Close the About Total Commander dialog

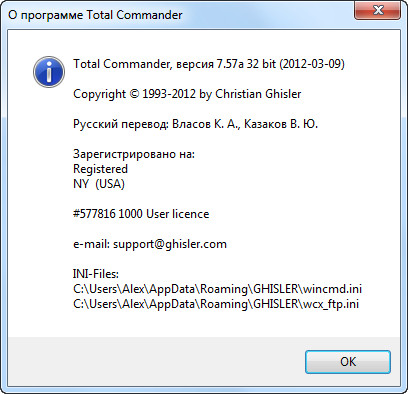[378, 11]
